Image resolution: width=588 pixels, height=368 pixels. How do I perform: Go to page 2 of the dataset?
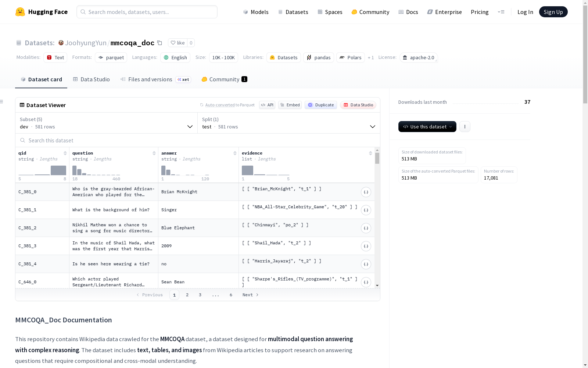point(187,295)
